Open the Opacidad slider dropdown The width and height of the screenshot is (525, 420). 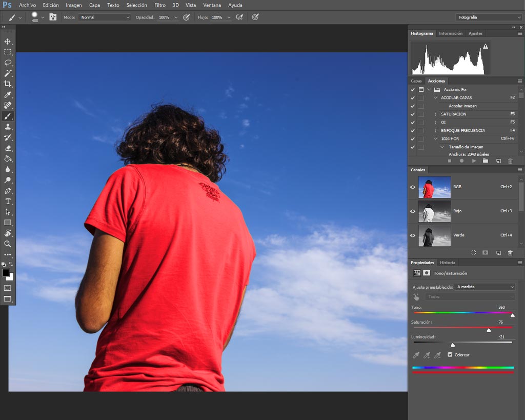click(x=176, y=17)
